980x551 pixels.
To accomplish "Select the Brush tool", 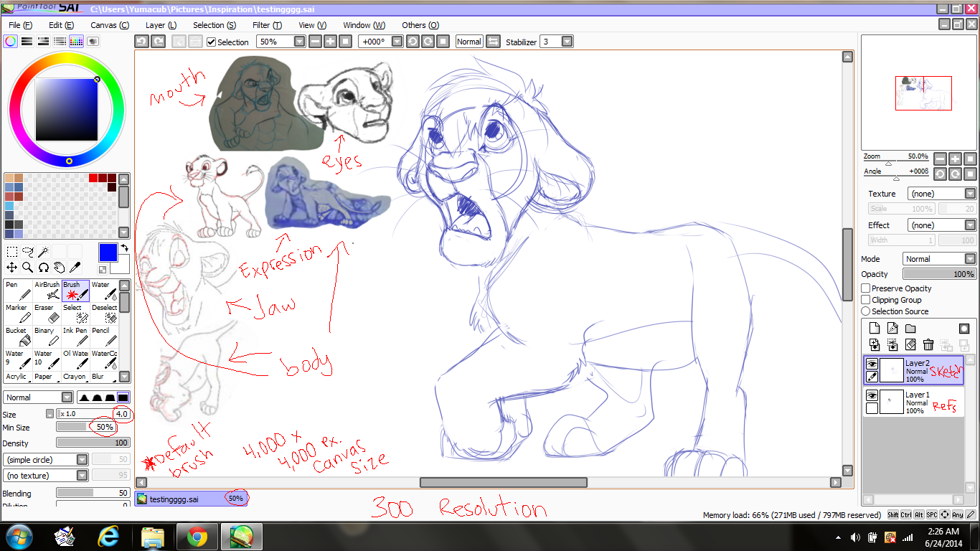I will (75, 291).
